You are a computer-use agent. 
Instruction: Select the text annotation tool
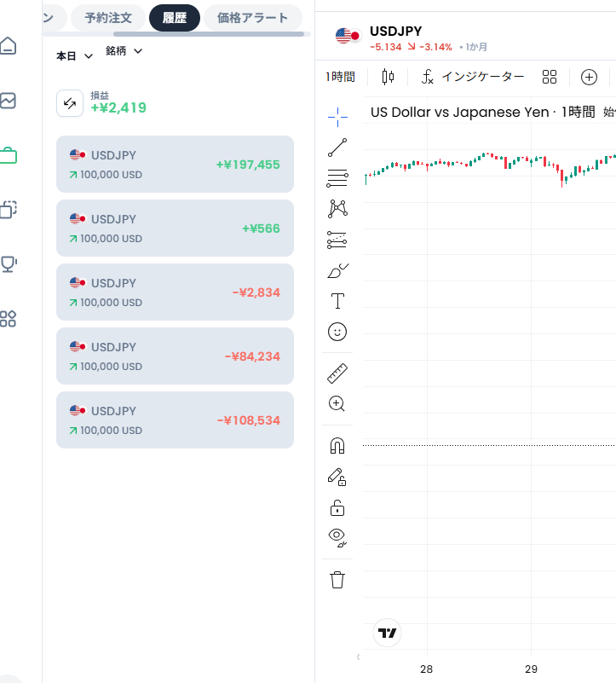(x=337, y=301)
